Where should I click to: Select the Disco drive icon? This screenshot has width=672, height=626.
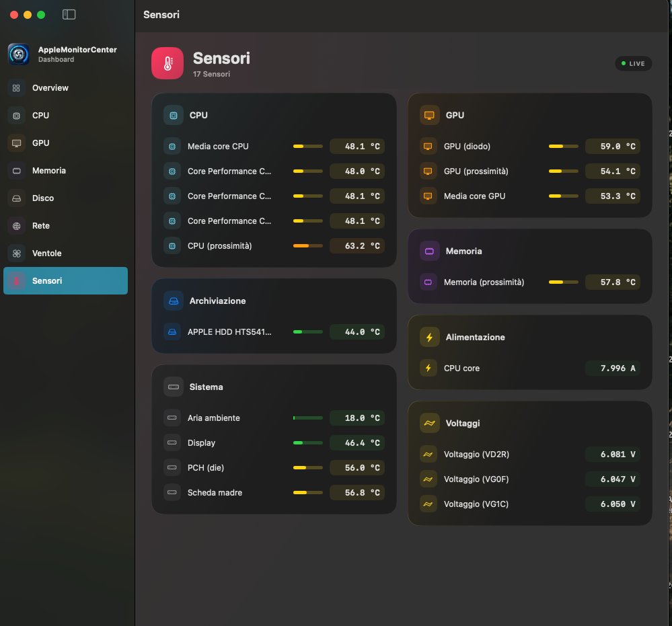(16, 198)
